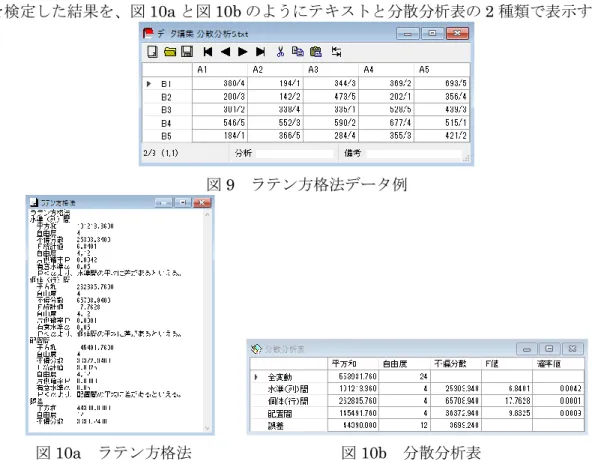This screenshot has width=592, height=473.
Task: Jump to first page using skip-back arrow
Action: point(208,52)
